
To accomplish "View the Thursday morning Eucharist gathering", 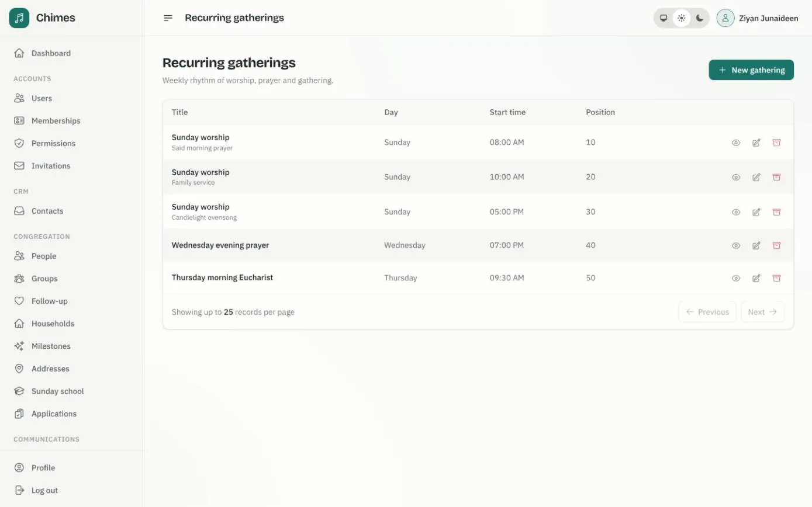I will (736, 278).
